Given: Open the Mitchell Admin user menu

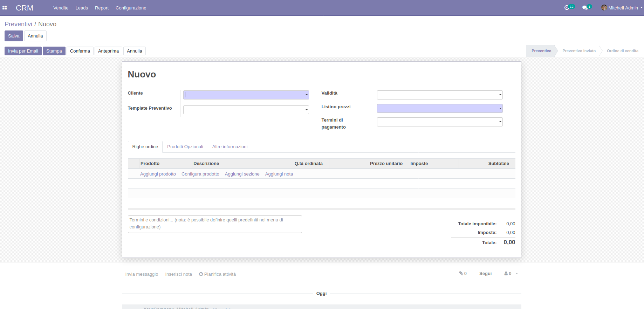Looking at the screenshot, I should coord(622,8).
